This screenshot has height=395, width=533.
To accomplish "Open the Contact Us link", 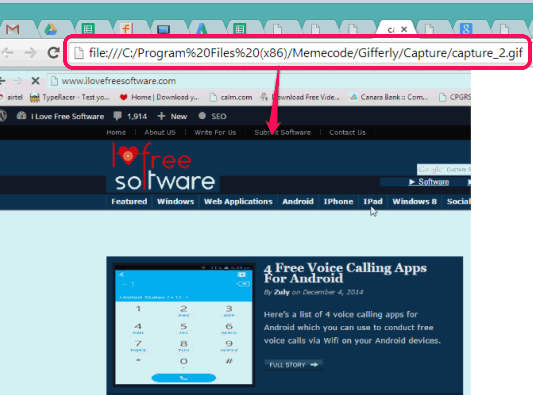I will (x=347, y=133).
